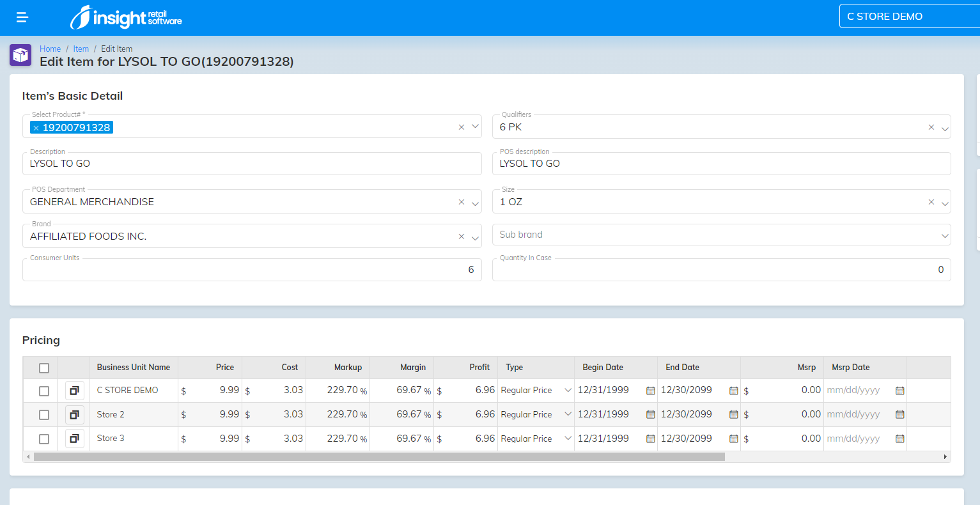Open Msrp Date calendar for Store 3
Viewport: 980px width, 505px height.
pos(899,439)
